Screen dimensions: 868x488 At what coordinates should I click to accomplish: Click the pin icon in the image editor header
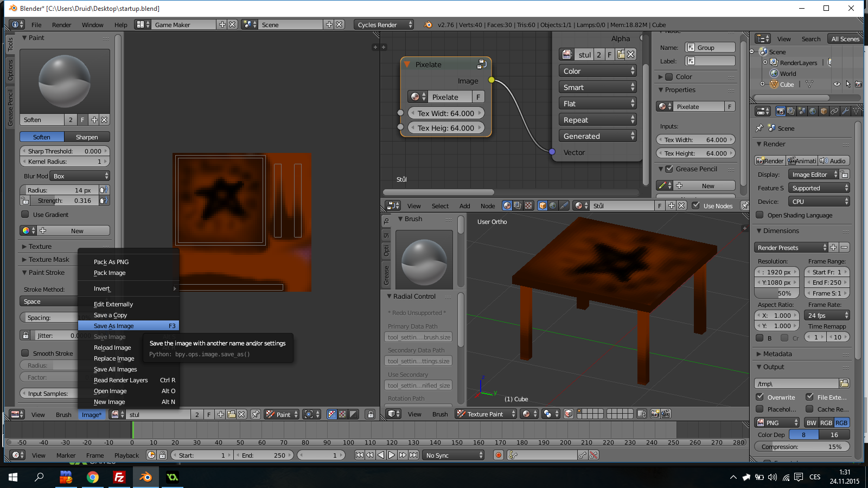click(x=255, y=414)
